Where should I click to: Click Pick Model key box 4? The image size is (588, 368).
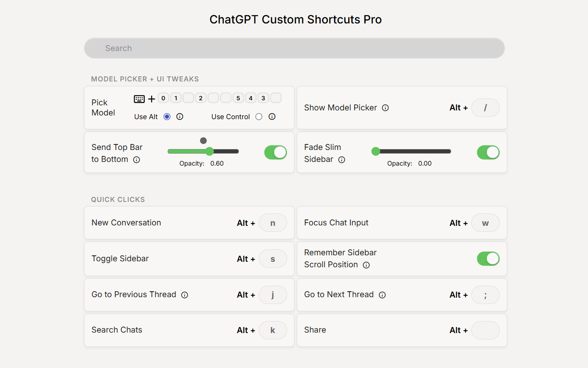pos(250,98)
